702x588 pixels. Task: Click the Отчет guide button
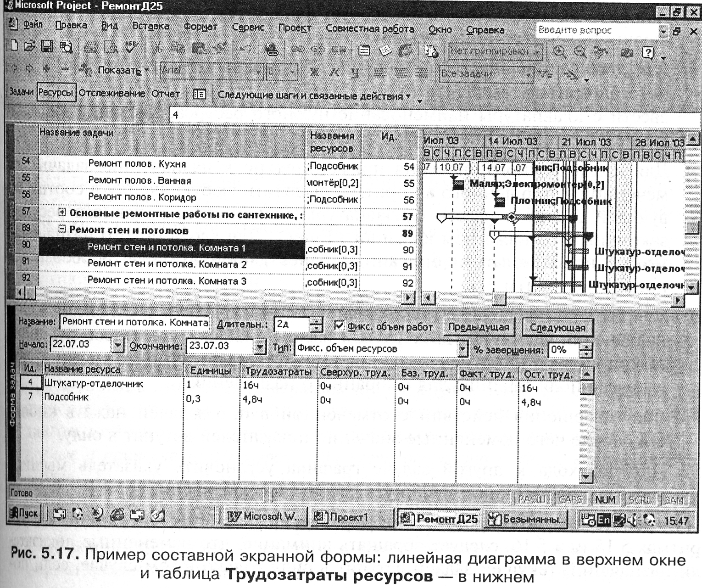click(x=166, y=94)
